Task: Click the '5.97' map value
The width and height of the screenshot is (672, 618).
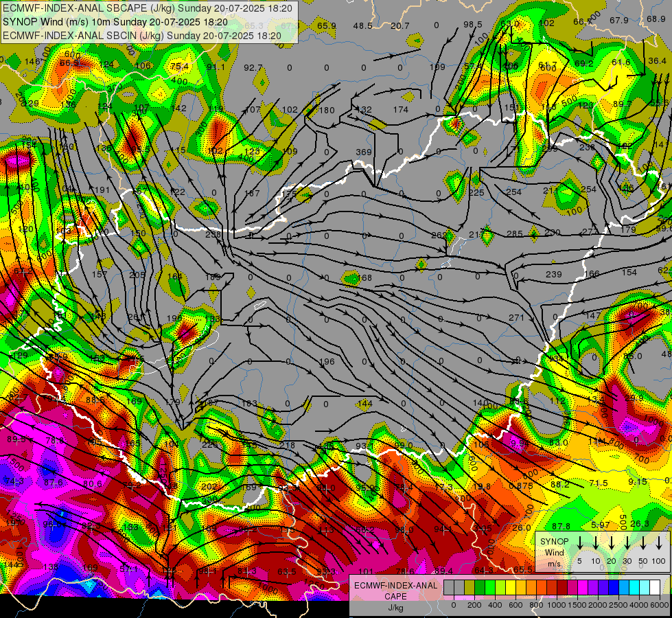Action: [600, 525]
